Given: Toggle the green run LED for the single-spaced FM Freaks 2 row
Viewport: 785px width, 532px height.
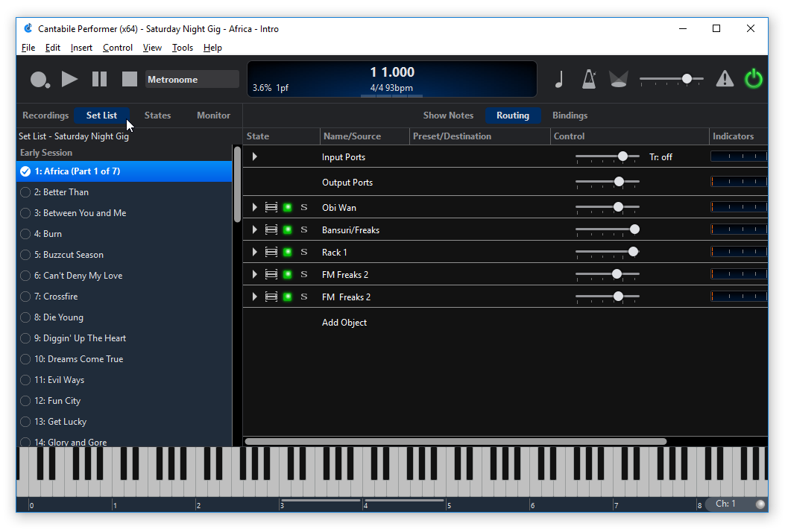Looking at the screenshot, I should point(287,274).
